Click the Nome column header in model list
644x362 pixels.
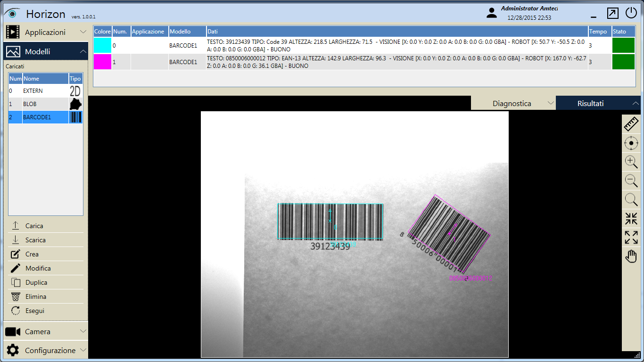point(45,79)
